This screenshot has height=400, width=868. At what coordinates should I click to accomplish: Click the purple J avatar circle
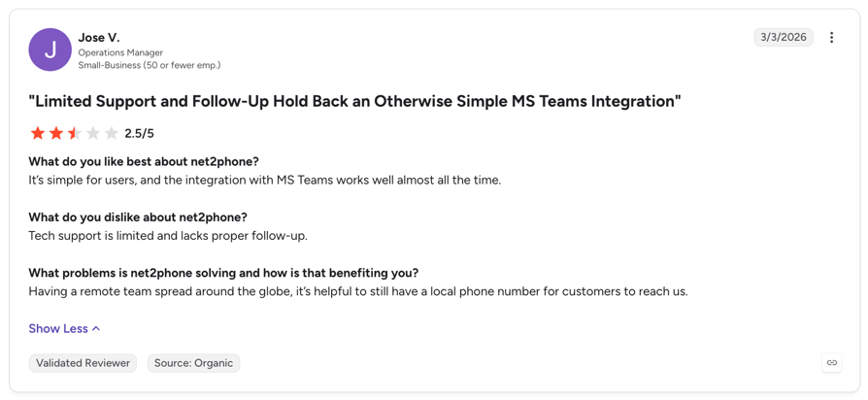50,50
